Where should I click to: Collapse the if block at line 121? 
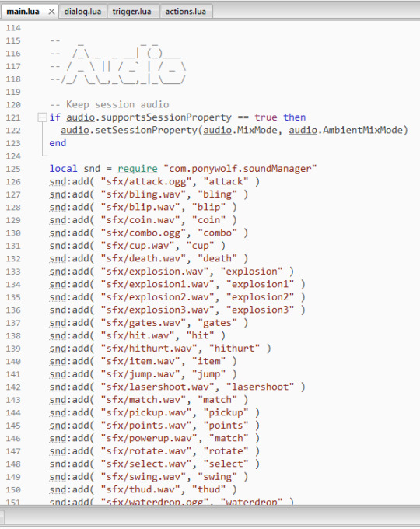(42, 117)
